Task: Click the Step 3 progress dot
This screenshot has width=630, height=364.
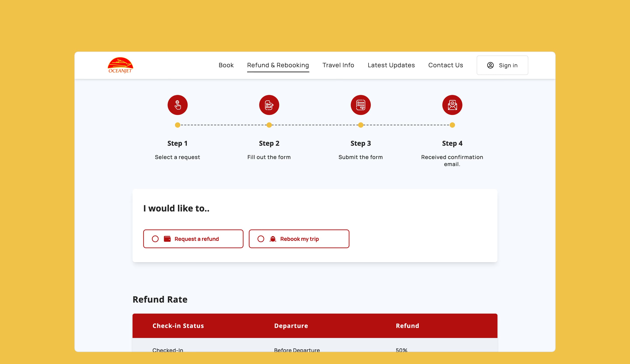Action: (360, 125)
